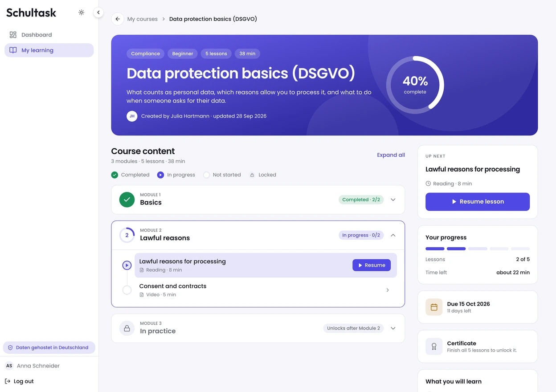Click Log out in the sidebar
The image size is (556, 392).
click(19, 381)
